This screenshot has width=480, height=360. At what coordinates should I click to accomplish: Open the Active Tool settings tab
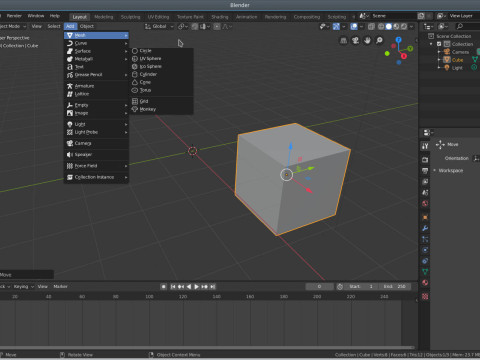[425, 146]
